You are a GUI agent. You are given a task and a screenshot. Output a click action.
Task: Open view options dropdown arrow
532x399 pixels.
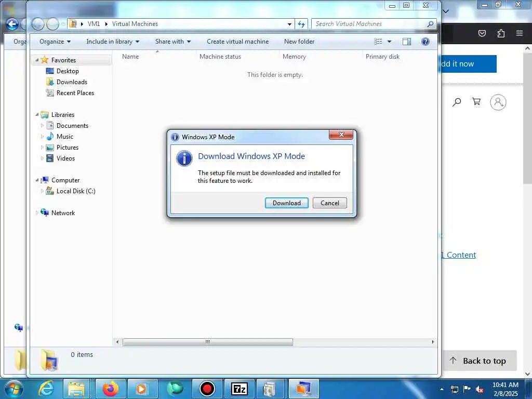tap(389, 42)
